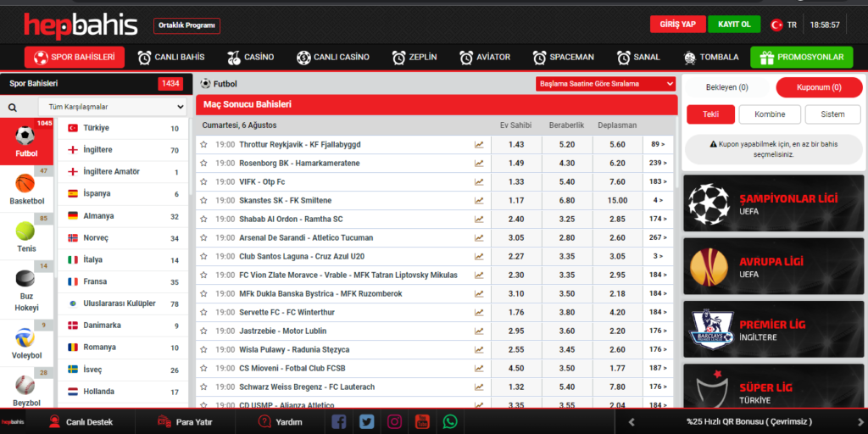
Task: Open Başlama Saatine Göre Sıralama dropdown
Action: click(x=605, y=84)
